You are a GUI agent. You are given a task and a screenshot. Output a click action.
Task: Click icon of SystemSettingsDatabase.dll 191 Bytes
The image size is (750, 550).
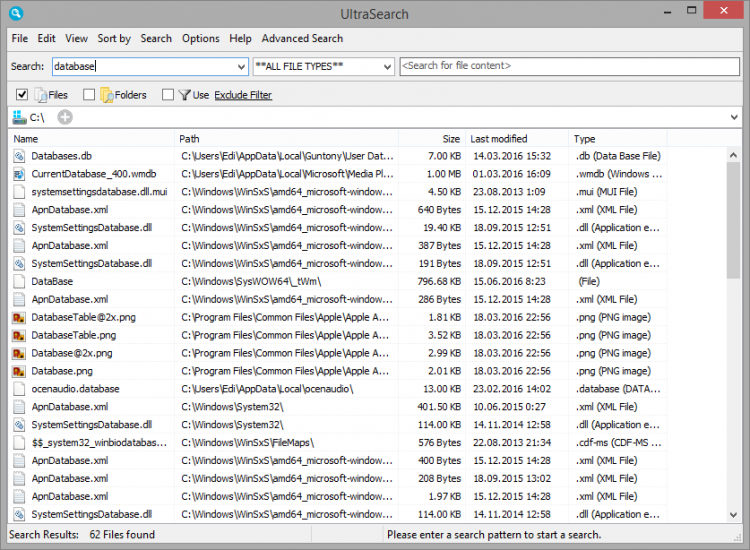pyautogui.click(x=19, y=264)
